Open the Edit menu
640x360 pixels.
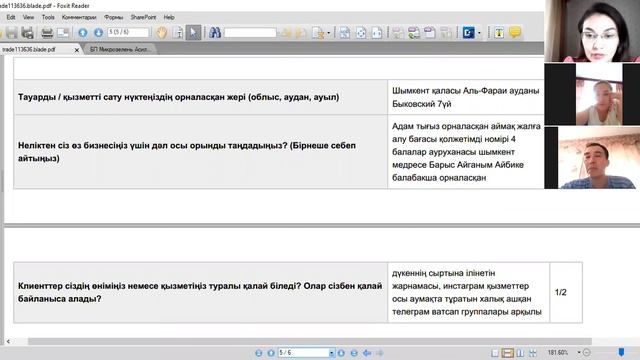tap(11, 17)
